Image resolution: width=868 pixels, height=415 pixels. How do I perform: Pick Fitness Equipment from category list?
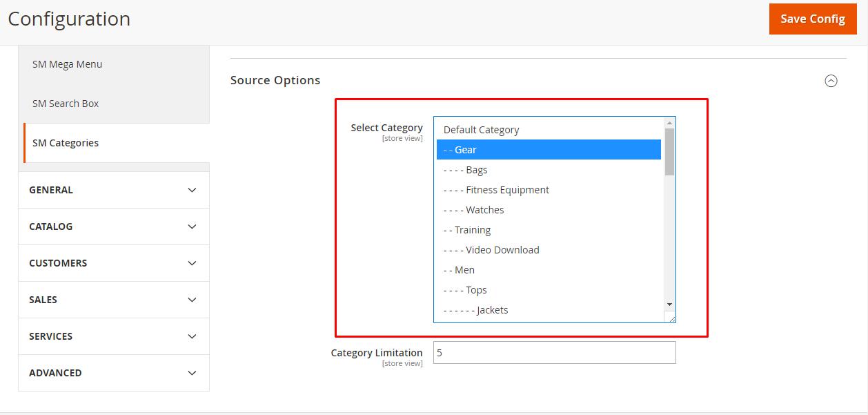coord(507,190)
